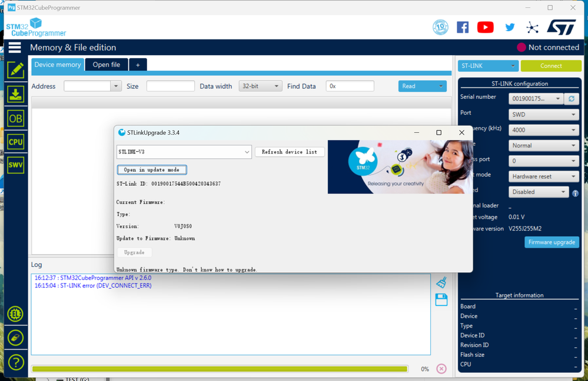Open the Port SWD dropdown
The width and height of the screenshot is (588, 381).
click(543, 115)
